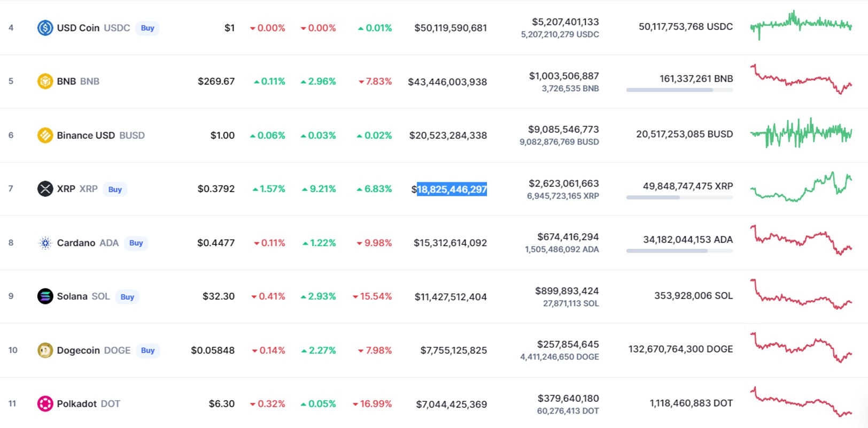Select Buy beside Solana SOL

pyautogui.click(x=127, y=297)
